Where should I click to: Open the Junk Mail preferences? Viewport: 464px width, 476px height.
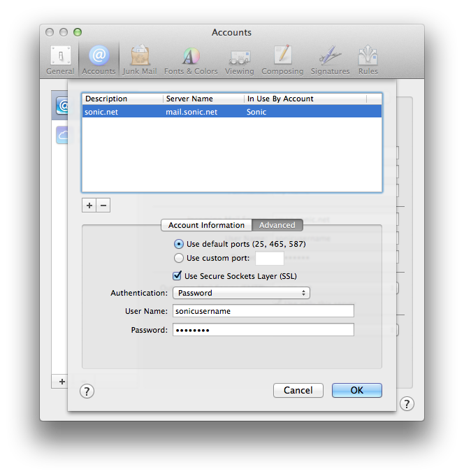tap(140, 60)
